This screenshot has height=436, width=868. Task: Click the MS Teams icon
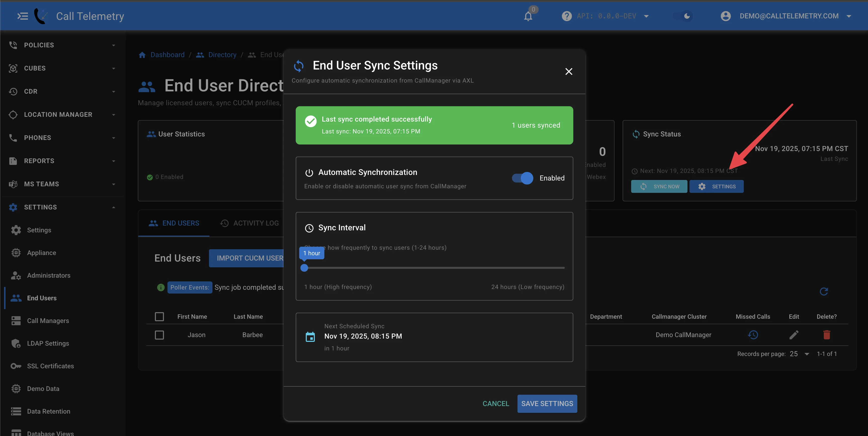tap(13, 184)
